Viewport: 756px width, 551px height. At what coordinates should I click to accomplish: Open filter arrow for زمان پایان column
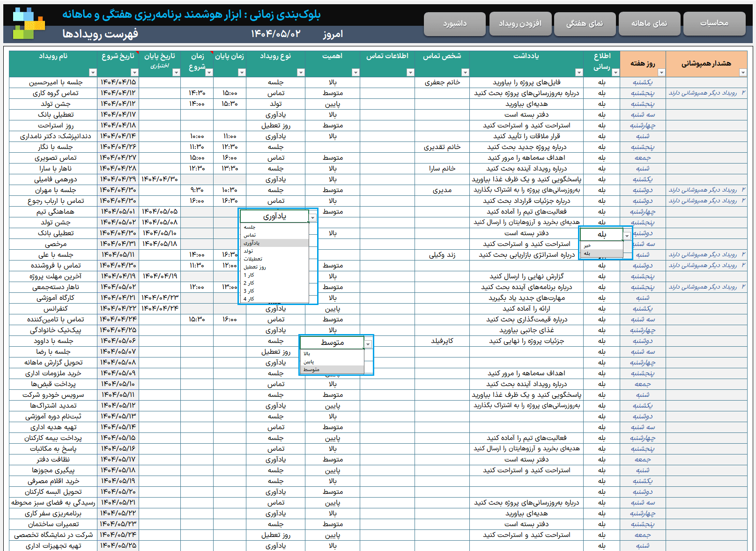(x=242, y=72)
